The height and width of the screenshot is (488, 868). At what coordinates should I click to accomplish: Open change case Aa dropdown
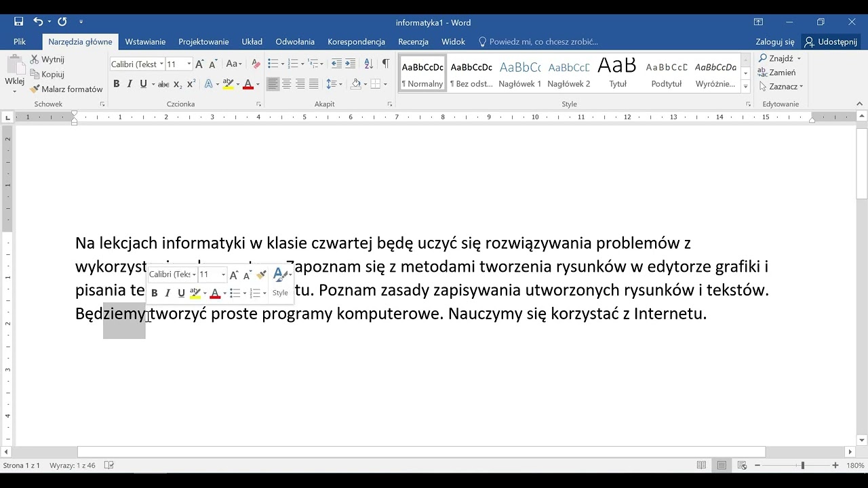(234, 64)
